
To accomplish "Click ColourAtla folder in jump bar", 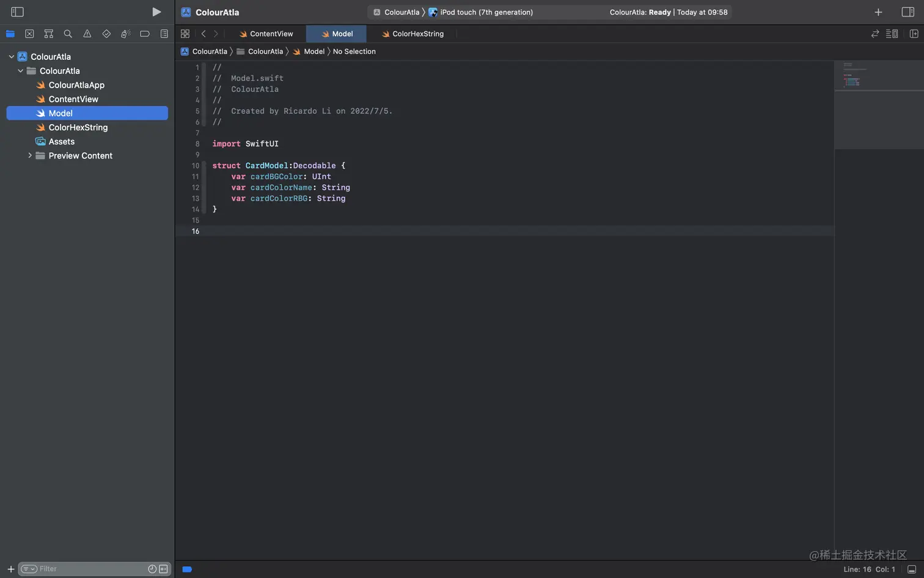I will point(260,51).
